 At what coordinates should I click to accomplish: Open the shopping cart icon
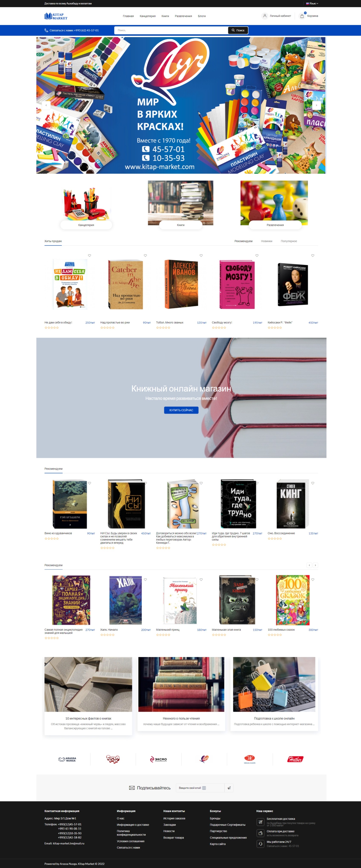pyautogui.click(x=302, y=16)
